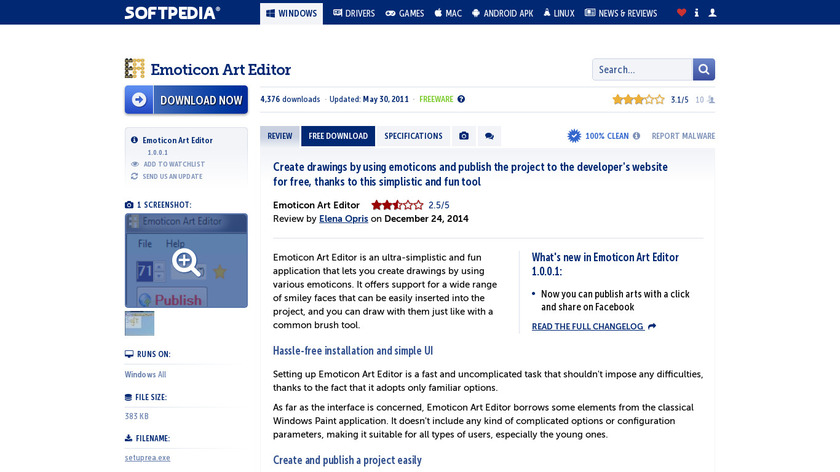Go to Android APK section
The width and height of the screenshot is (840, 472).
(x=502, y=13)
